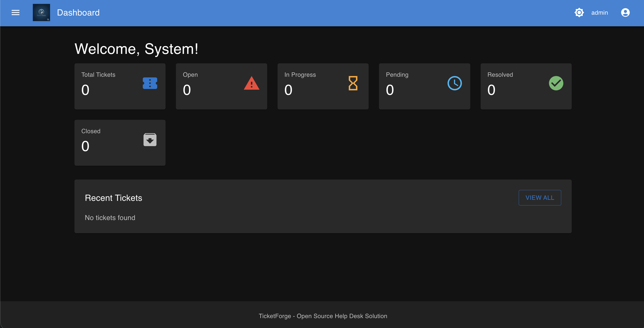Click the blue Total Tickets icon
This screenshot has width=644, height=328.
point(150,83)
